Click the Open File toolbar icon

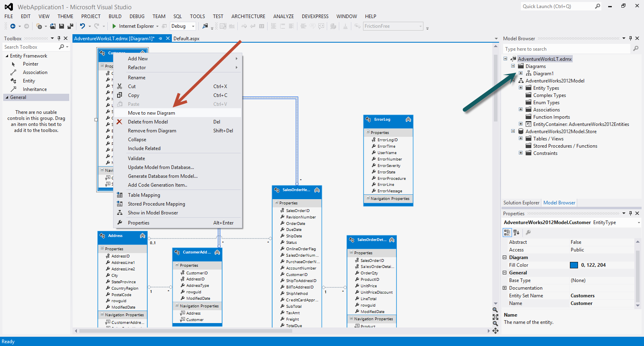pyautogui.click(x=53, y=26)
